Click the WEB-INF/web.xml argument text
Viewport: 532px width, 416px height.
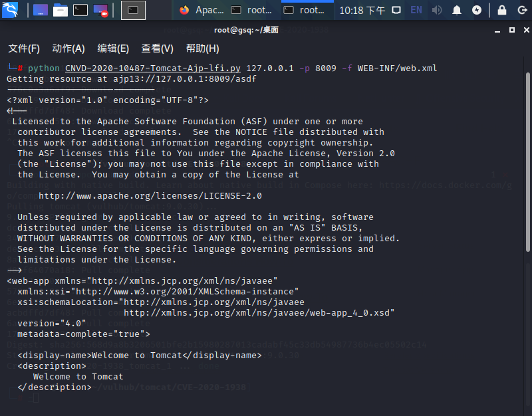pos(397,68)
